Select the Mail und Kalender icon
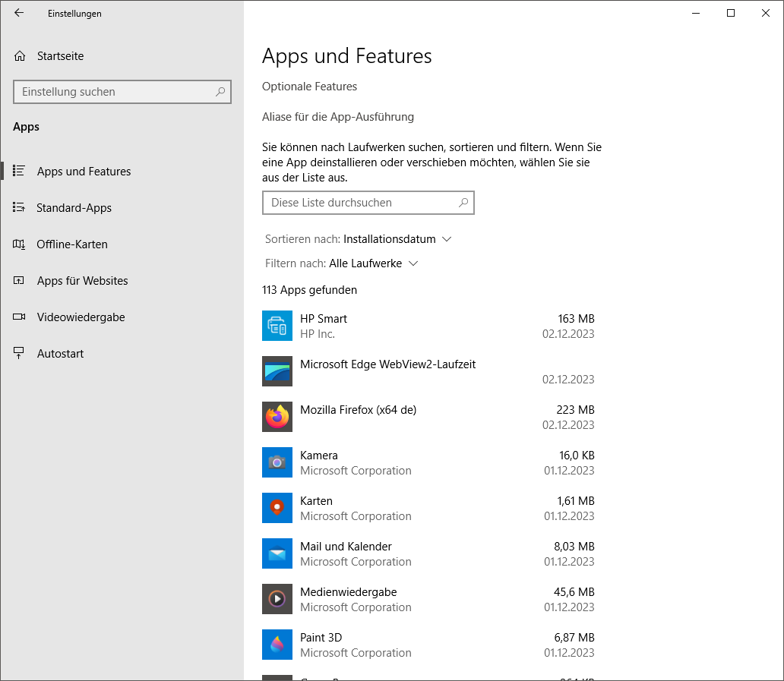784x681 pixels. tap(277, 553)
